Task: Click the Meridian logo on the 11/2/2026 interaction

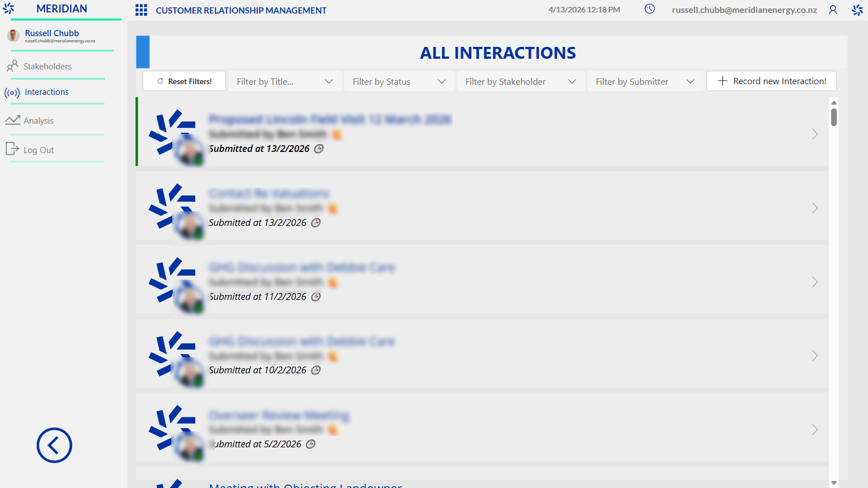Action: click(172, 279)
